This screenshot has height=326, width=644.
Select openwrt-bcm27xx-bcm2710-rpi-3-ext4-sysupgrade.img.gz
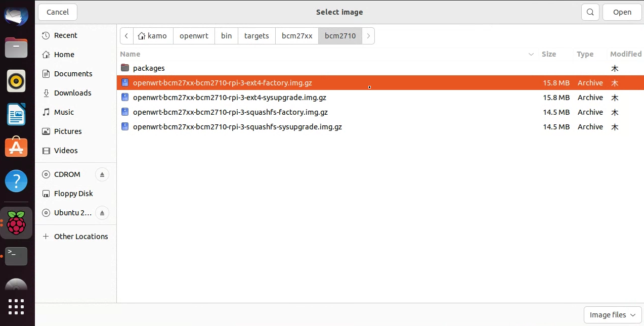pos(380,98)
